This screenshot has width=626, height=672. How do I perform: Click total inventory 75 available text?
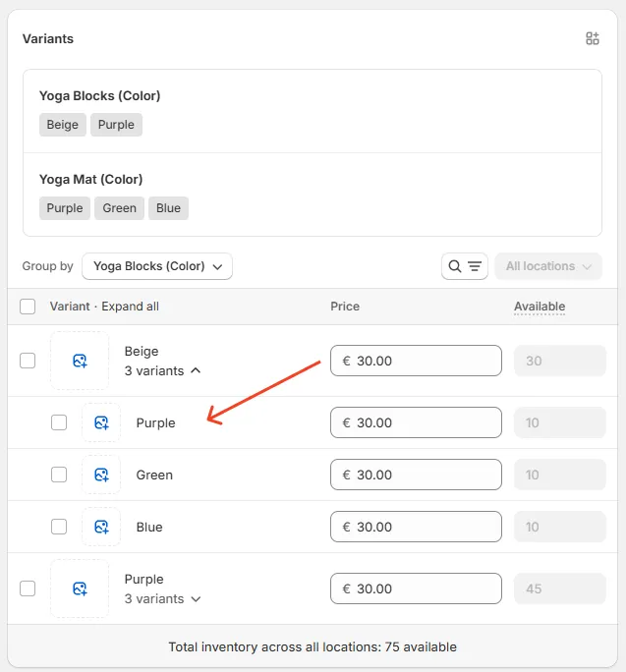click(x=313, y=646)
